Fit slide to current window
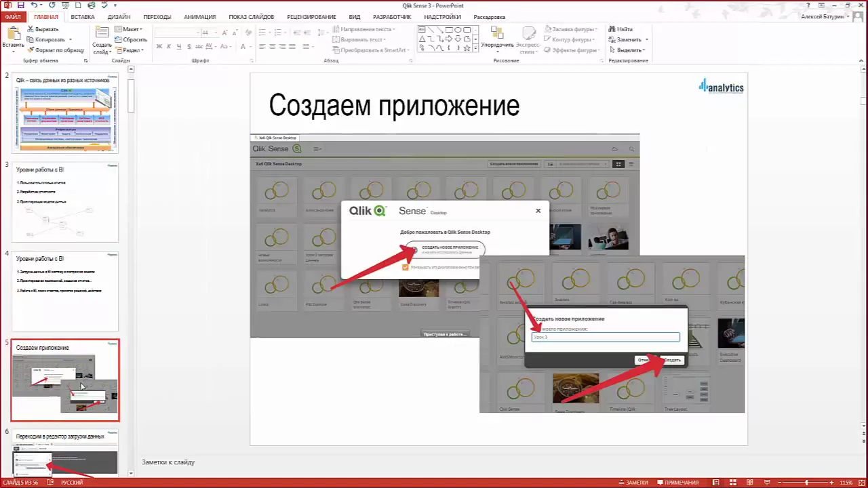 click(862, 483)
